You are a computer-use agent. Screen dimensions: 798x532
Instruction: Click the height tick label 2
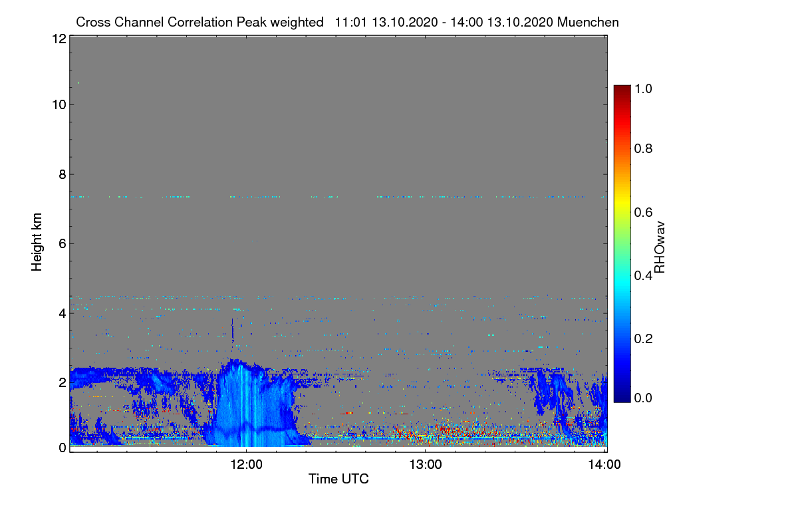click(62, 382)
